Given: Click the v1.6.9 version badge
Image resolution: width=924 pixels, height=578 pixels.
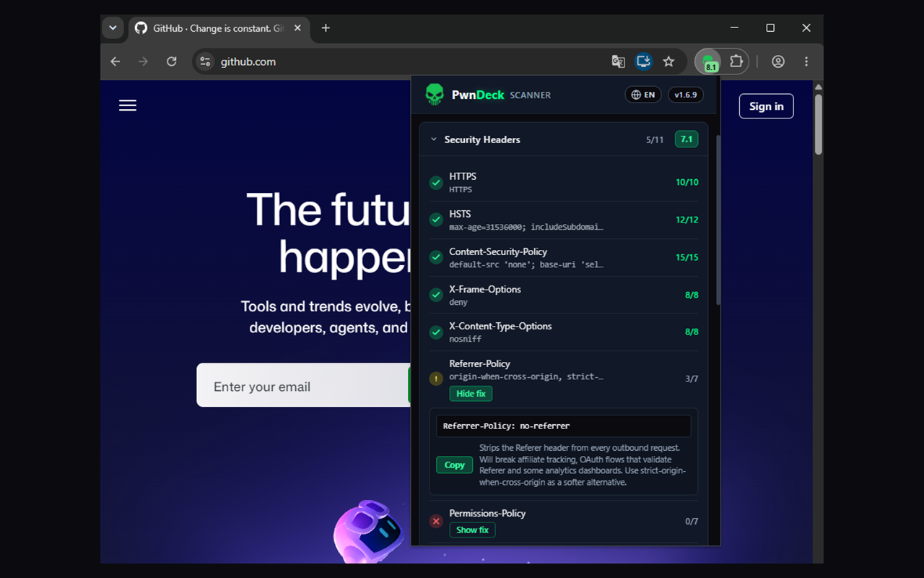Looking at the screenshot, I should 686,95.
